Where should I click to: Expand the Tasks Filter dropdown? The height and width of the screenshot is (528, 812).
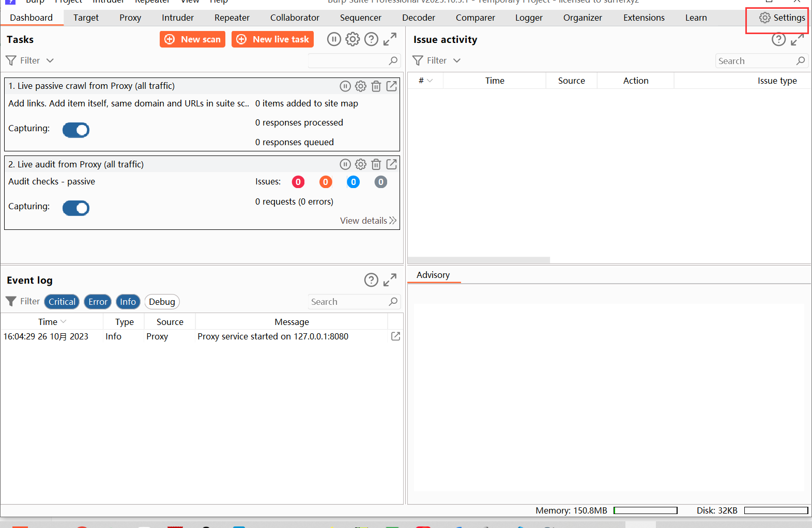[50, 60]
